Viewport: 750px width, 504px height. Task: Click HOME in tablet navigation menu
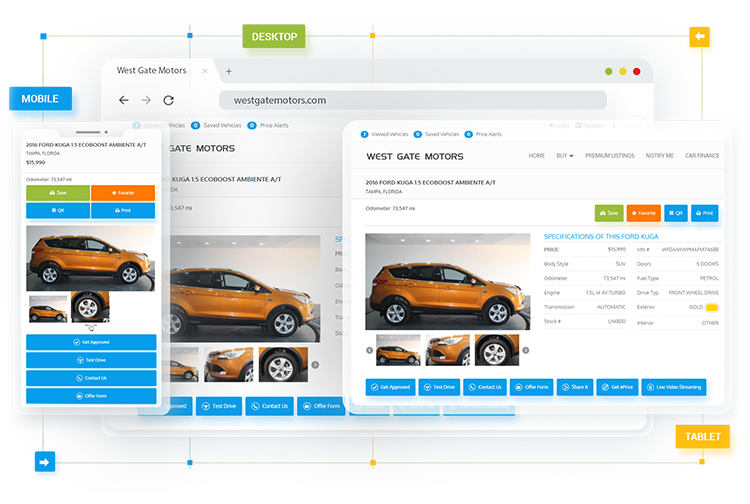click(537, 156)
